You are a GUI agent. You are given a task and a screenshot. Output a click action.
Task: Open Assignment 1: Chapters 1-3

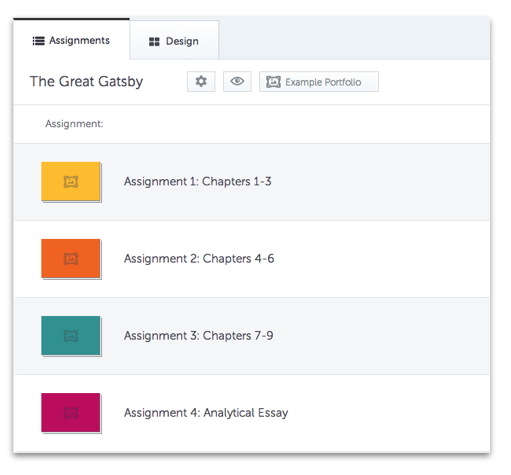click(198, 182)
